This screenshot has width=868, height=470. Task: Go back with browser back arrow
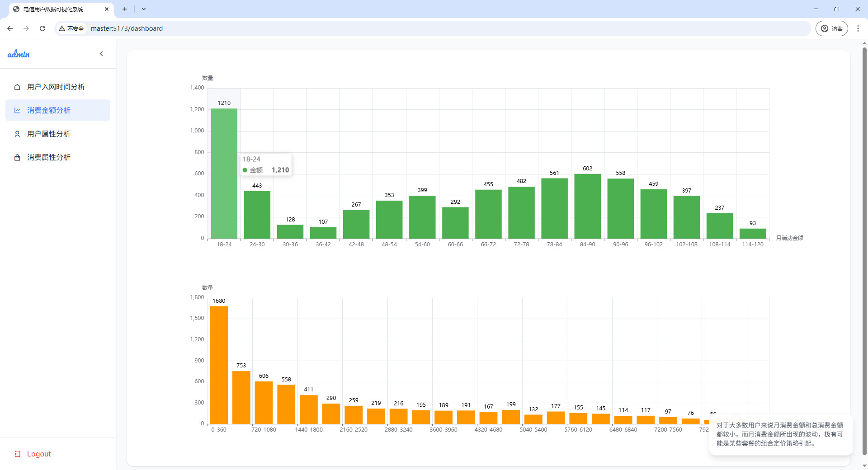click(x=10, y=28)
